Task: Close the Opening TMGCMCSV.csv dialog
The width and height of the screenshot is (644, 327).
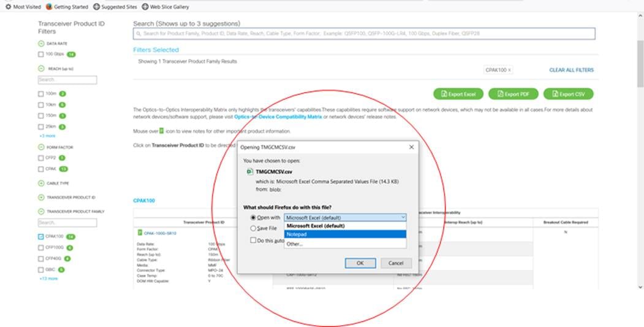Action: pyautogui.click(x=411, y=147)
